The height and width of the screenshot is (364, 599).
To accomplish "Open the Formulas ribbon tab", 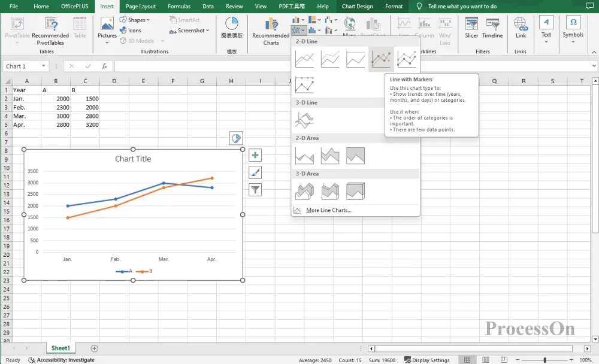I will [x=179, y=7].
